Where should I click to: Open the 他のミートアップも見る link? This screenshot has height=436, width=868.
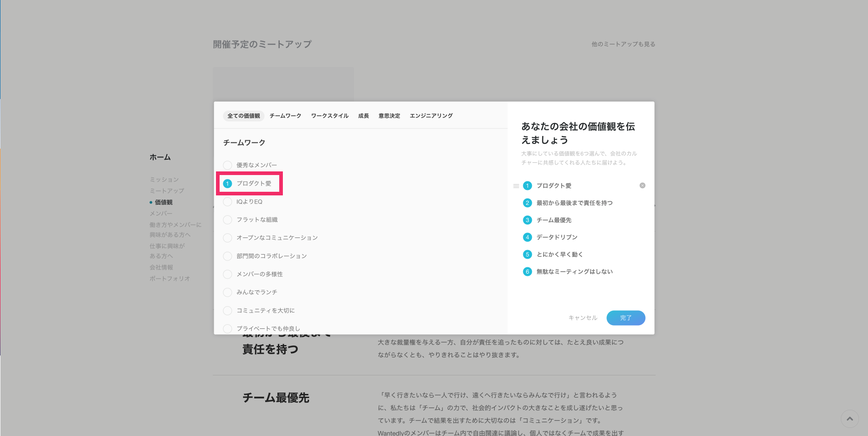click(x=624, y=44)
